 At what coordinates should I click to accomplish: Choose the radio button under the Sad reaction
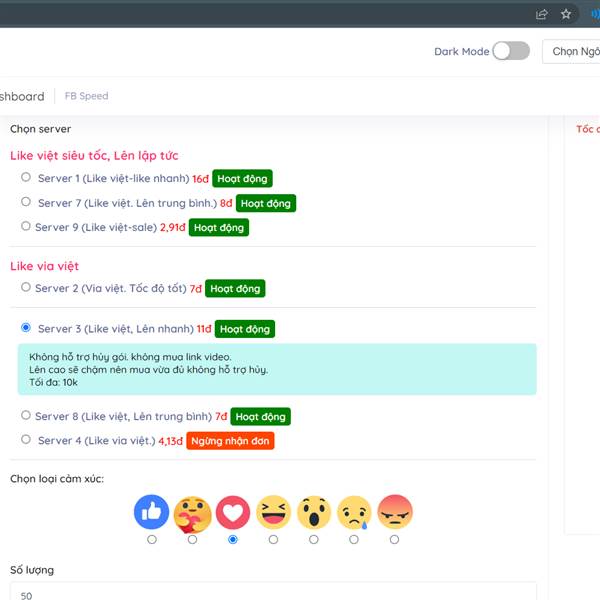coord(354,540)
